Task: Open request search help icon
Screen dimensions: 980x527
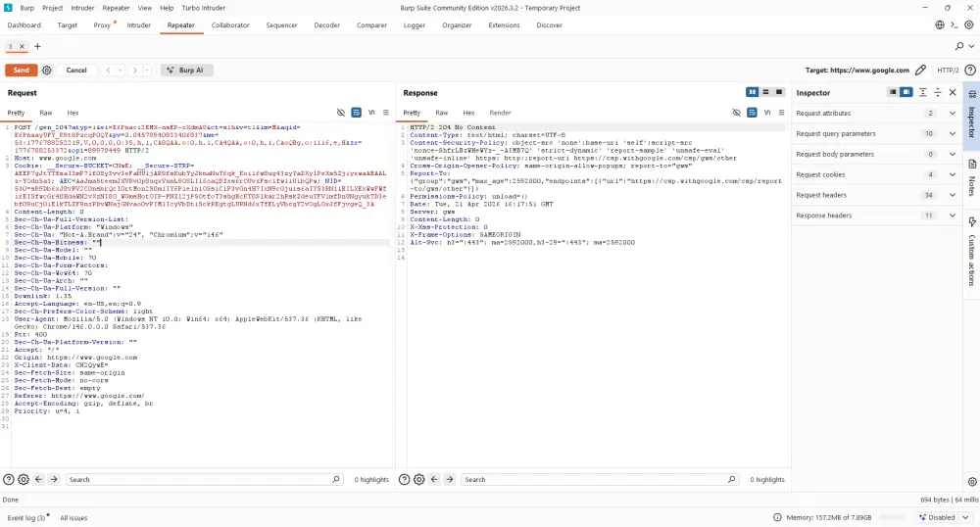Action: tap(8, 480)
